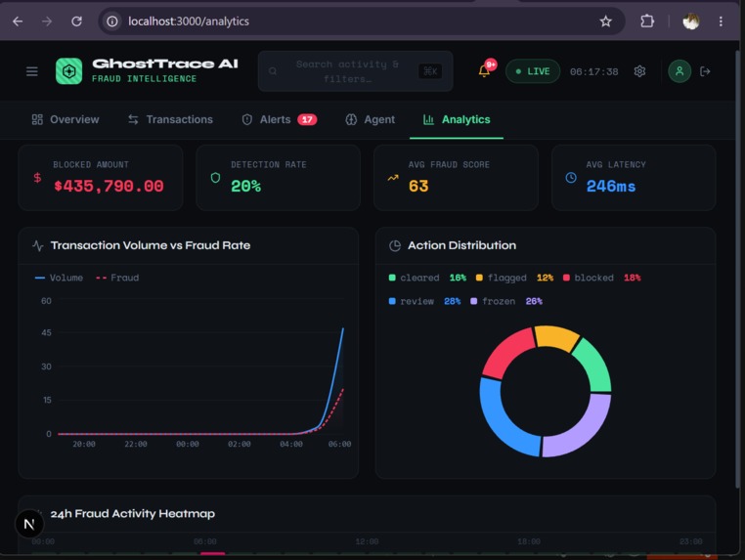745x560 pixels.
Task: Toggle the Volume legend entry
Action: (x=59, y=278)
